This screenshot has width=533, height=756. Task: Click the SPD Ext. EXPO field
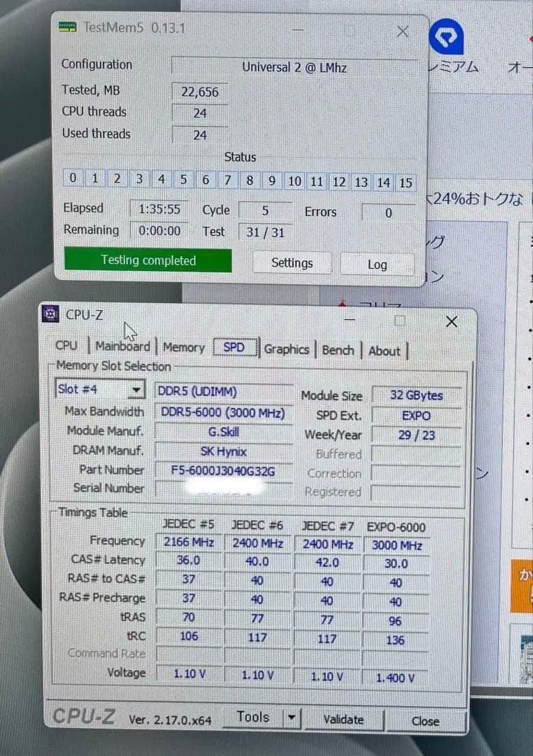click(416, 416)
